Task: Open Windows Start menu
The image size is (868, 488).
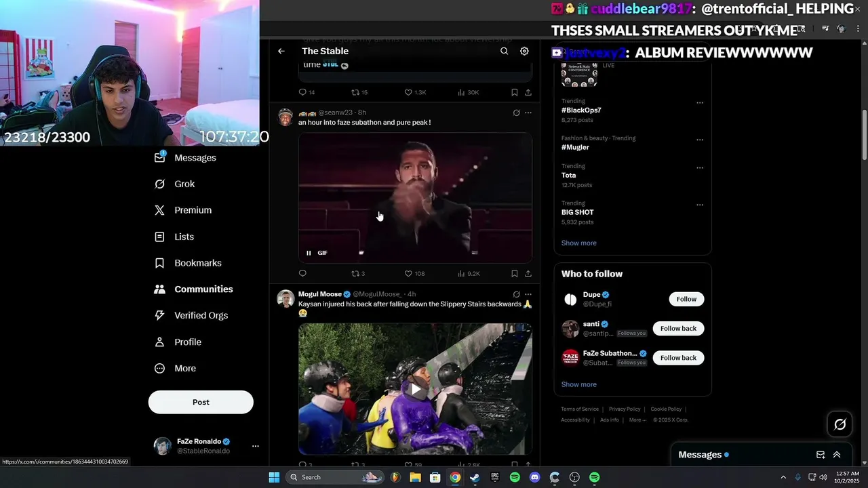Action: pyautogui.click(x=274, y=477)
